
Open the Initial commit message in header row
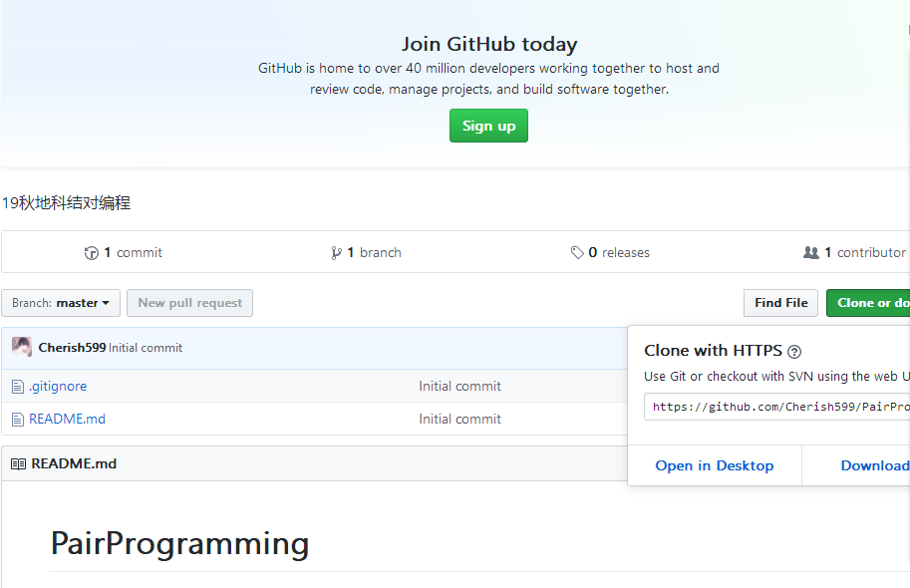(x=146, y=348)
